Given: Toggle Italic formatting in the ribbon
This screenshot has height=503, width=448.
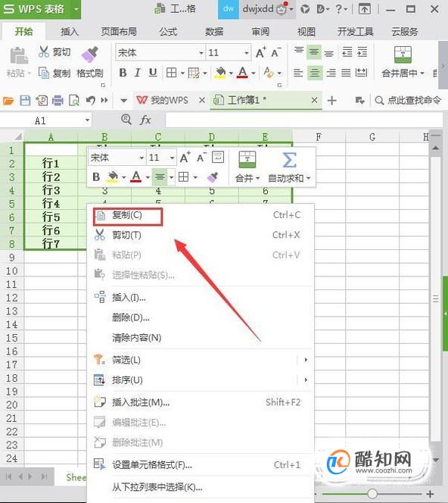Looking at the screenshot, I should click(x=138, y=73).
